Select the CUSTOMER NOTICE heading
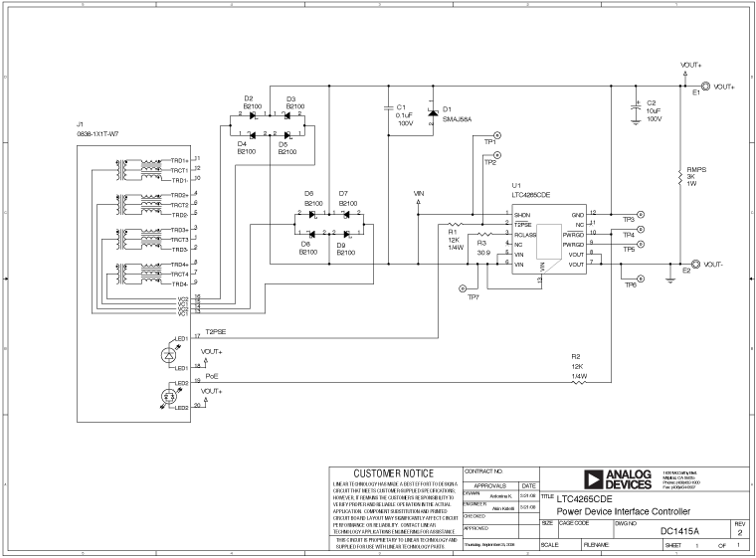 point(394,473)
